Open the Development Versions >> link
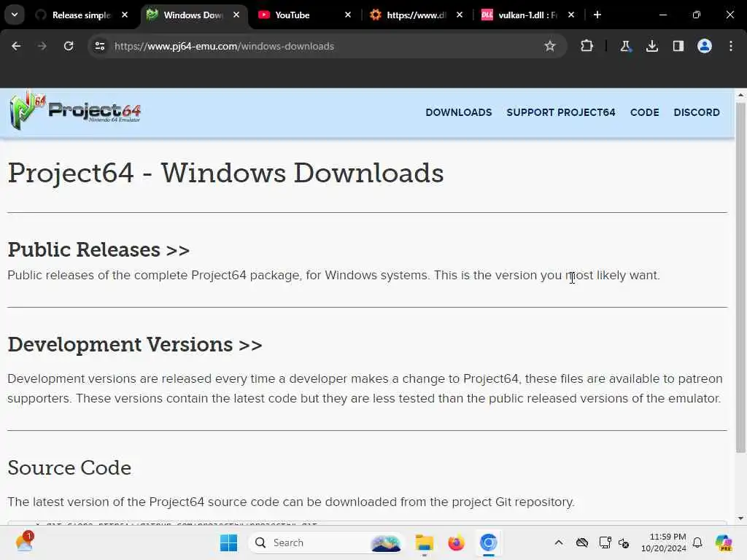 coord(135,344)
